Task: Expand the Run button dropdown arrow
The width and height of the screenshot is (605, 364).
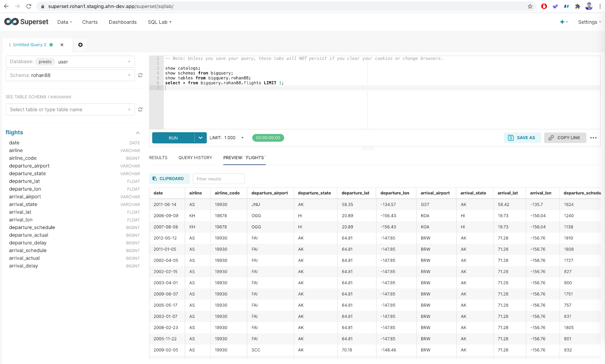Action: [x=200, y=138]
